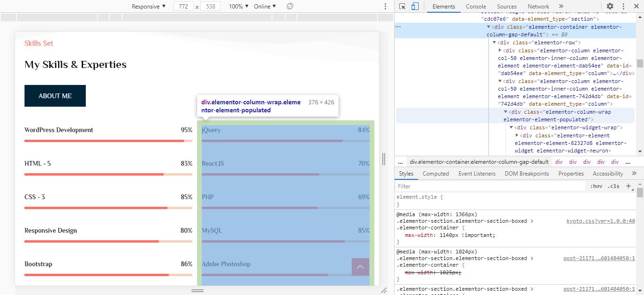644x295 pixels.
Task: Open the Computed sidebar tab
Action: pyautogui.click(x=436, y=173)
